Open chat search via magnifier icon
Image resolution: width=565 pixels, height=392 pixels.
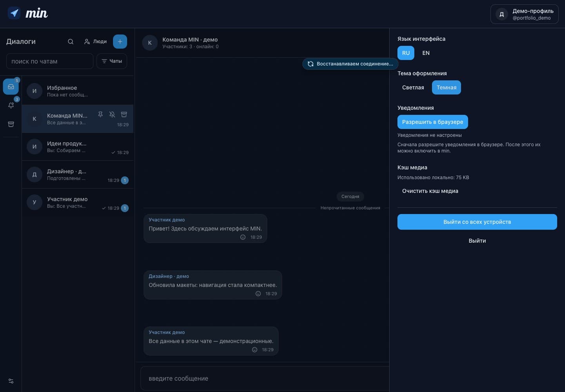[x=71, y=42]
